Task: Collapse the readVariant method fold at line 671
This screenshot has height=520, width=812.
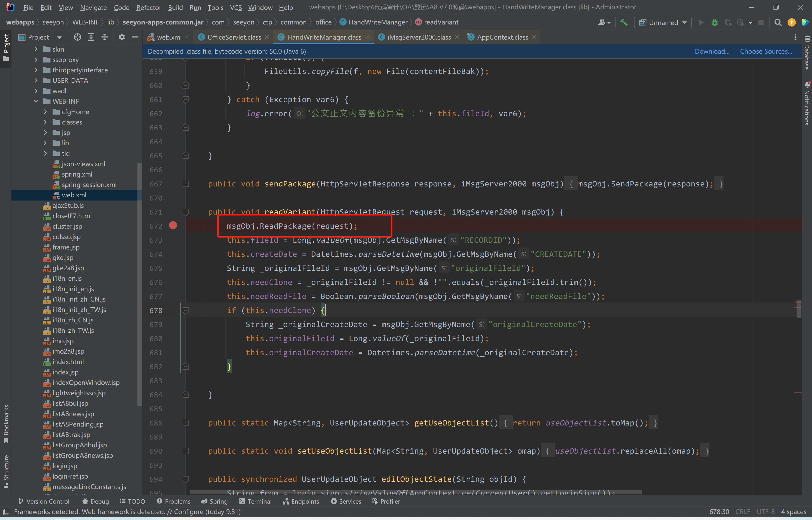Action: [186, 212]
